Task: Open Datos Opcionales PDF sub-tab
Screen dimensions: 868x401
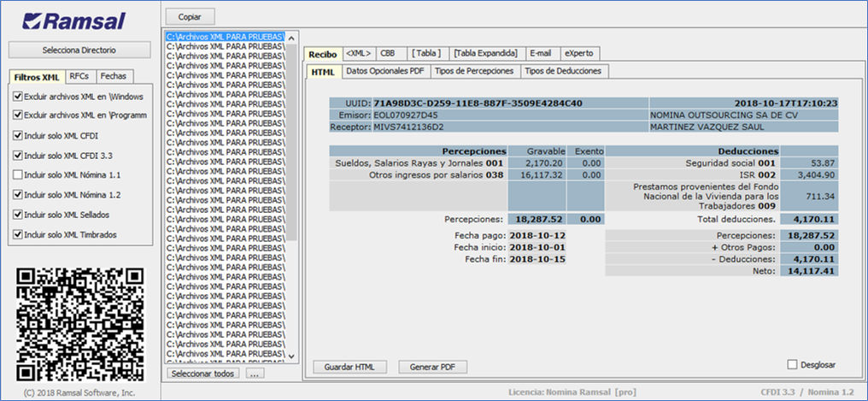Action: point(385,71)
